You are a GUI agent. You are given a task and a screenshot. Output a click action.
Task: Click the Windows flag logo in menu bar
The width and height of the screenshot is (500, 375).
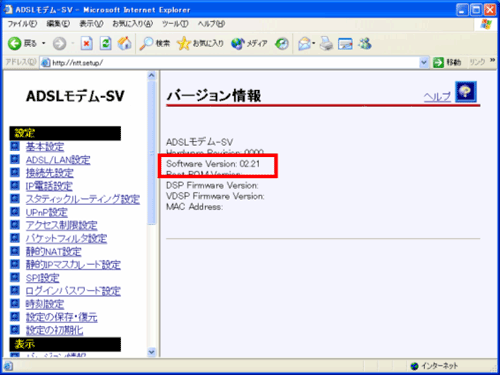486,24
